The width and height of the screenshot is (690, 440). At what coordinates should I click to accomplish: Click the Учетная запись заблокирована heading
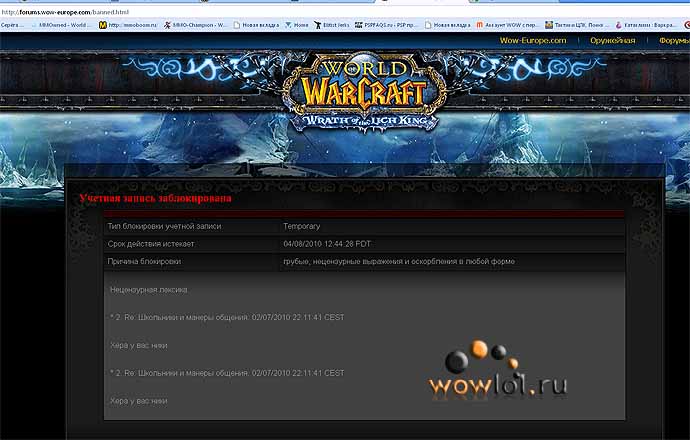(x=155, y=198)
